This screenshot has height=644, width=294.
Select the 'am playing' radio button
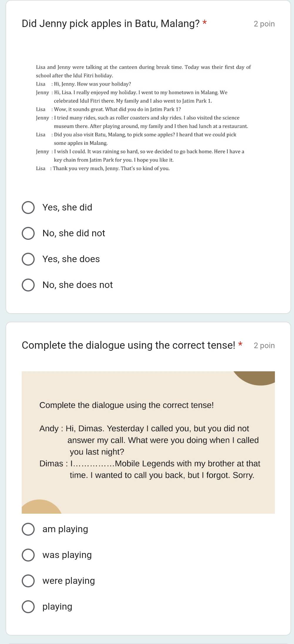click(x=28, y=529)
